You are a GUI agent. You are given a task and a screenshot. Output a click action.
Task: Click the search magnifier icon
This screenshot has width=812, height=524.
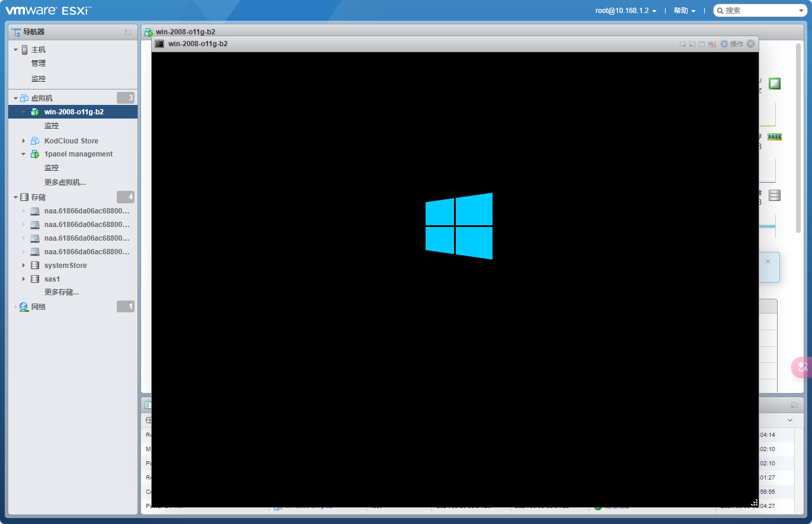pyautogui.click(x=720, y=11)
